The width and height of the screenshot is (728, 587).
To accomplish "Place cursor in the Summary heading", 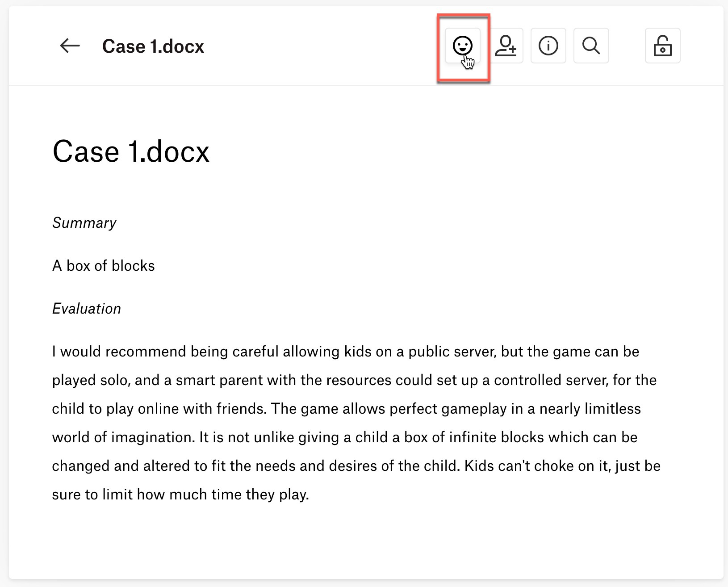I will [x=84, y=222].
